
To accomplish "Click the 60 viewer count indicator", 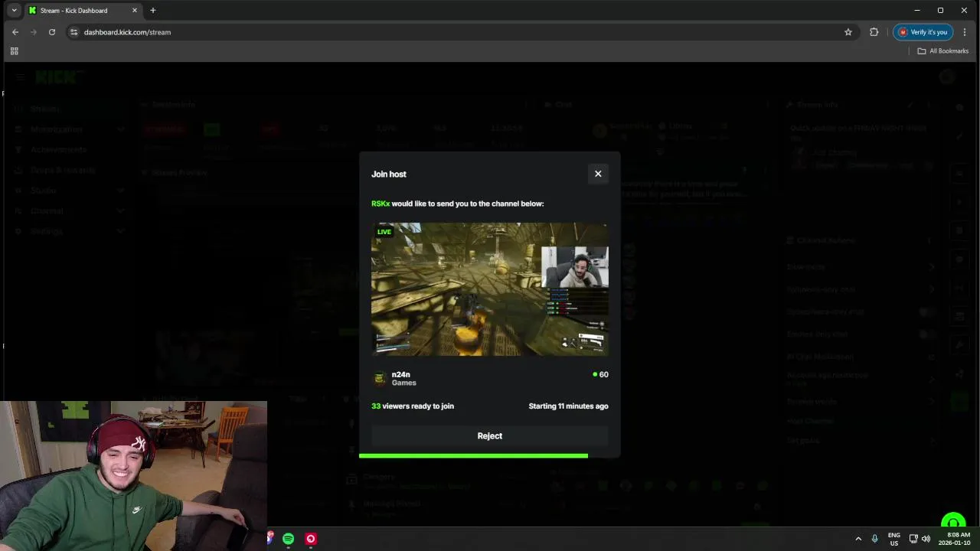I will 600,374.
